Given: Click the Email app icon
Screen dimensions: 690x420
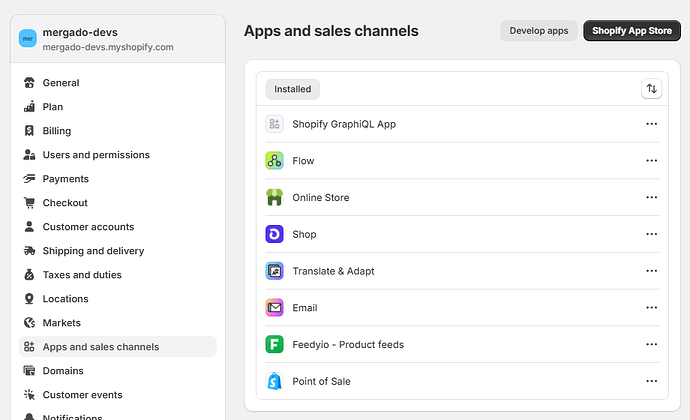Looking at the screenshot, I should (275, 308).
